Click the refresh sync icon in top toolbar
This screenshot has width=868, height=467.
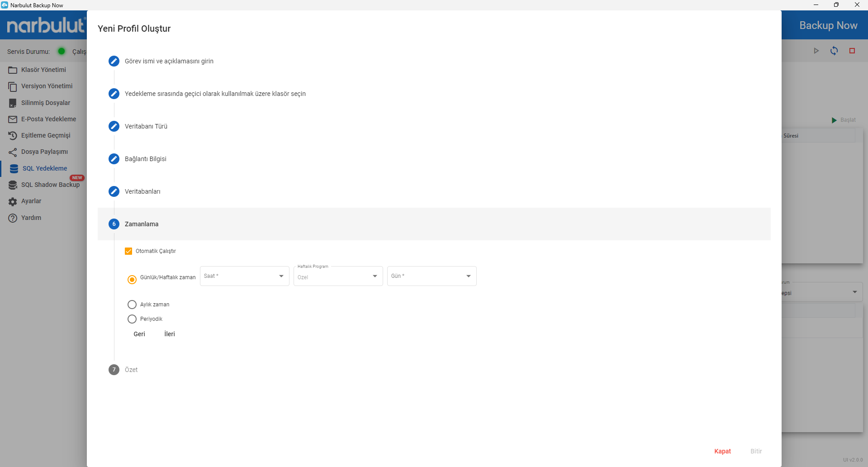click(834, 51)
